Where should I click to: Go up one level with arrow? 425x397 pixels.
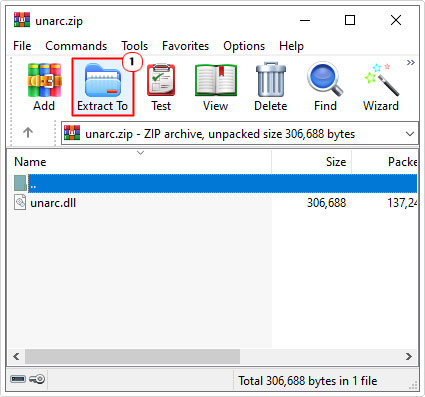[28, 133]
